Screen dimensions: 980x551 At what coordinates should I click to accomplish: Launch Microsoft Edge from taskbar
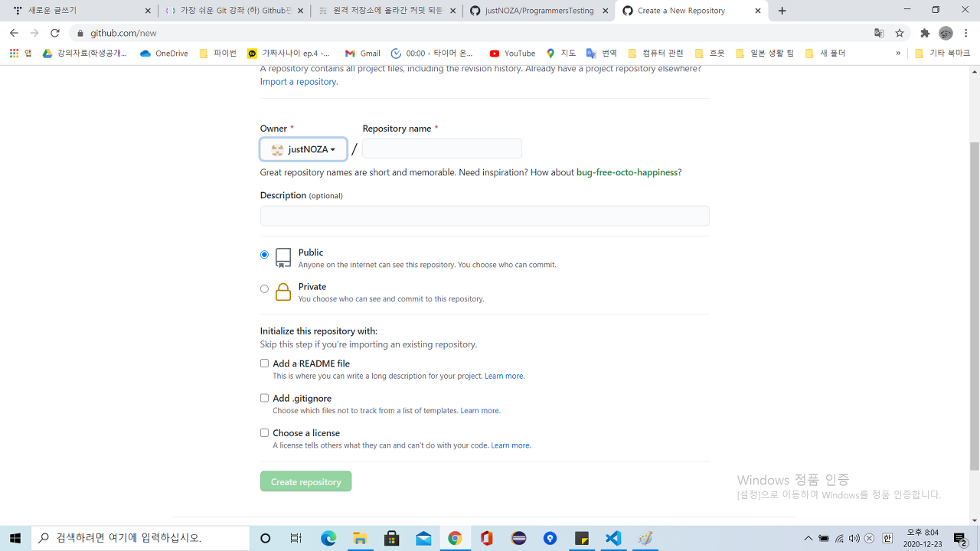pyautogui.click(x=328, y=538)
